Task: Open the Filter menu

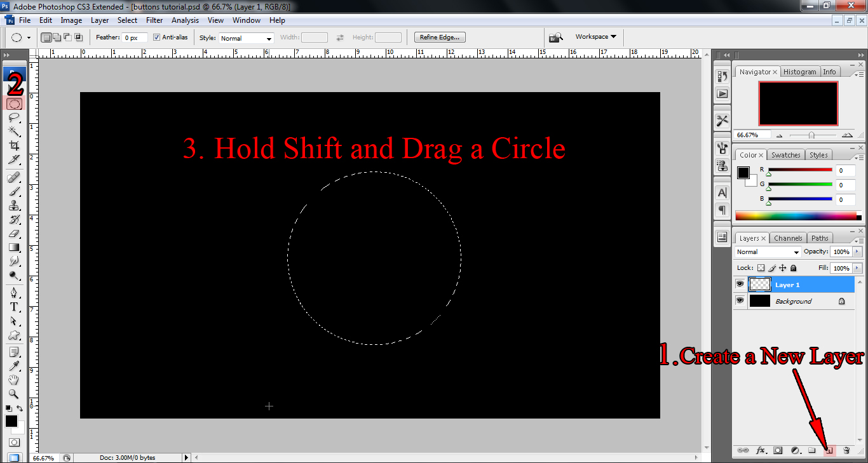Action: [x=154, y=20]
